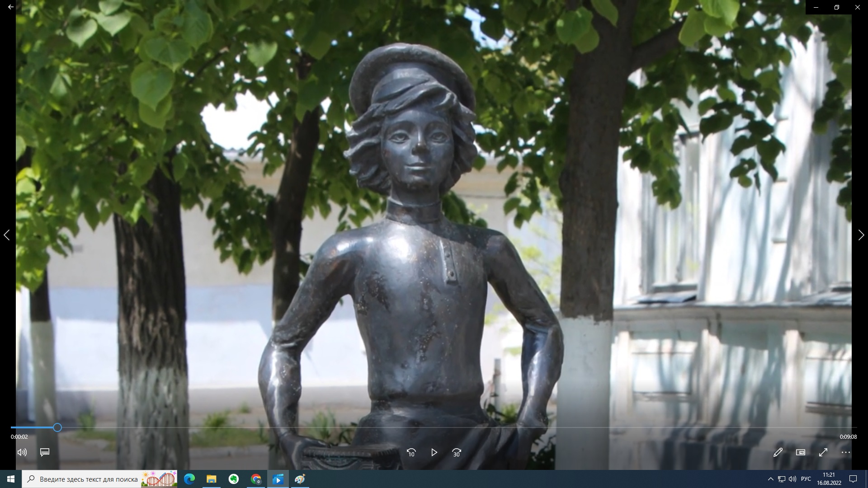Show hidden system tray icons
Screen dimensions: 868x488
[x=770, y=479]
